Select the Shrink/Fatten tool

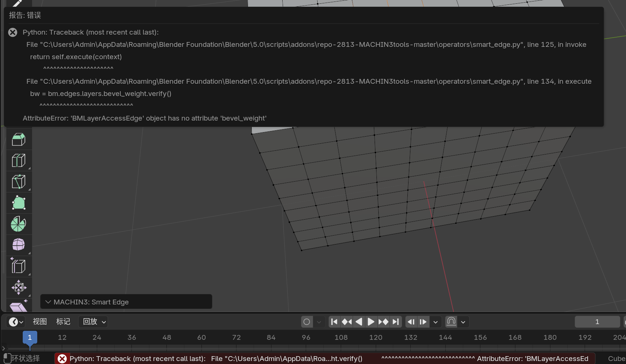[x=18, y=287]
